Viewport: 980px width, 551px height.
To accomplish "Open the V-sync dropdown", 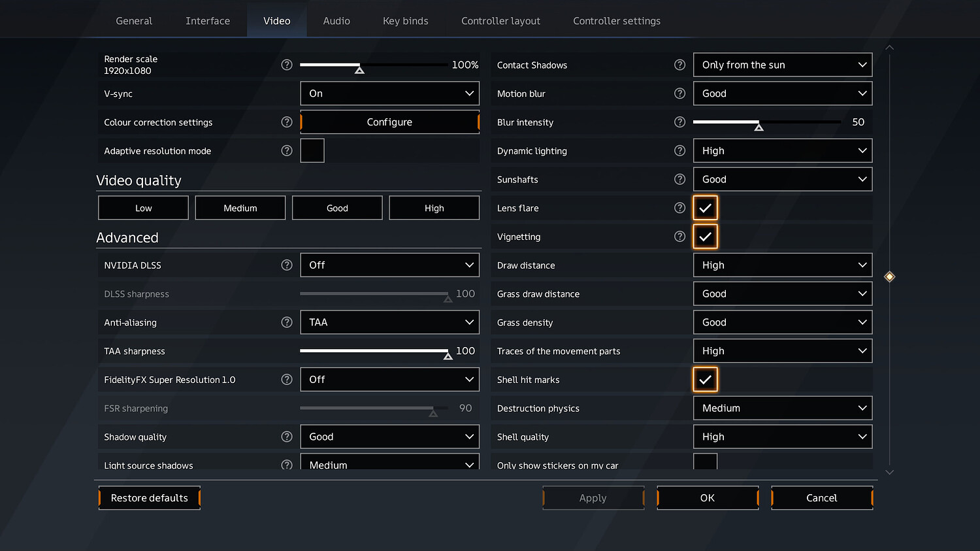I will pos(389,93).
